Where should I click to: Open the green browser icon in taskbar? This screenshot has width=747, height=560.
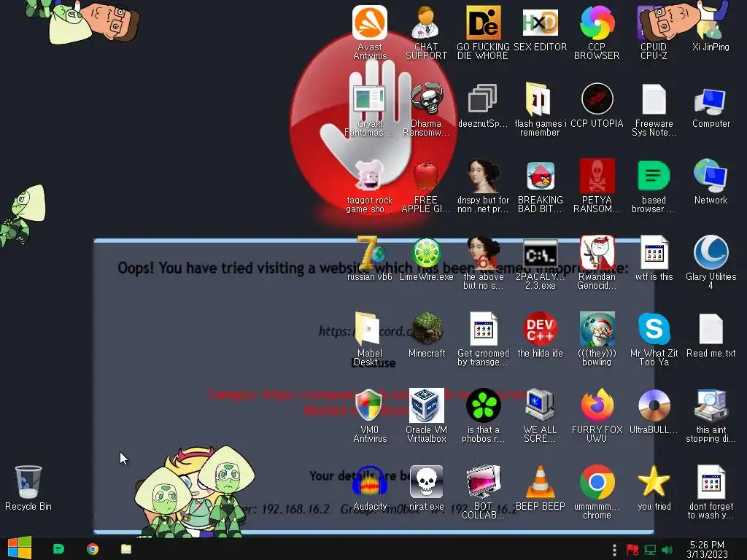coord(58,549)
